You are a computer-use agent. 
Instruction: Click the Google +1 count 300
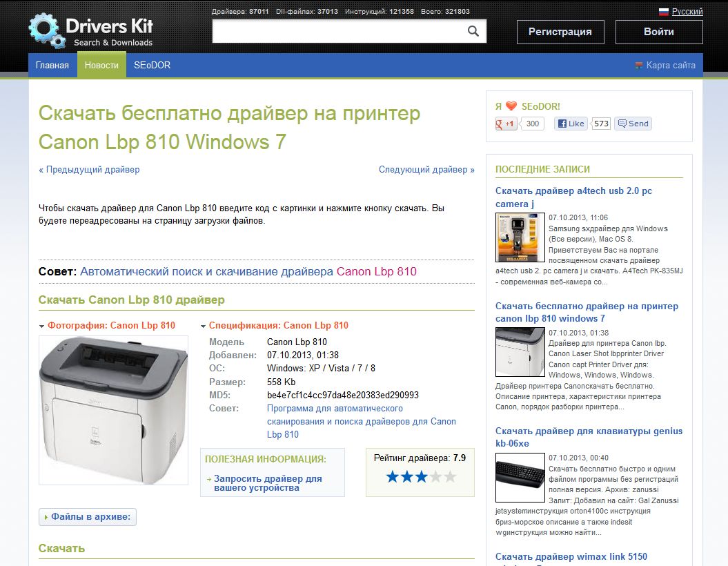click(533, 124)
